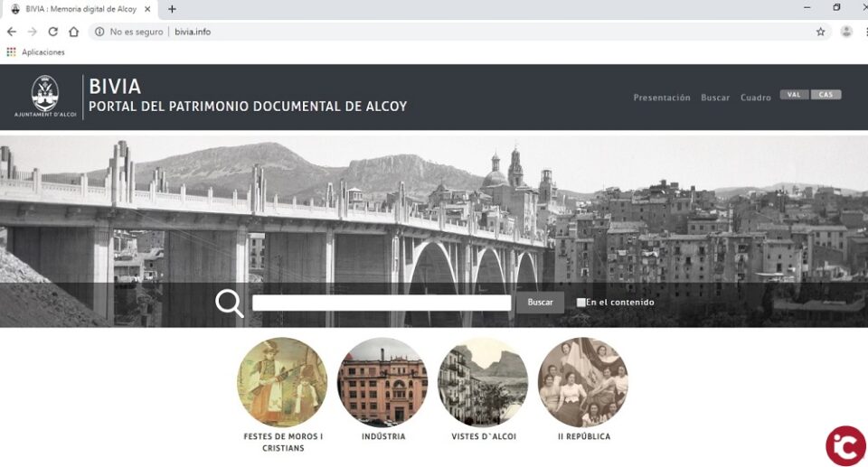Click the 'VISTES D`ALCOI' label
This screenshot has height=467, width=868.
click(484, 436)
